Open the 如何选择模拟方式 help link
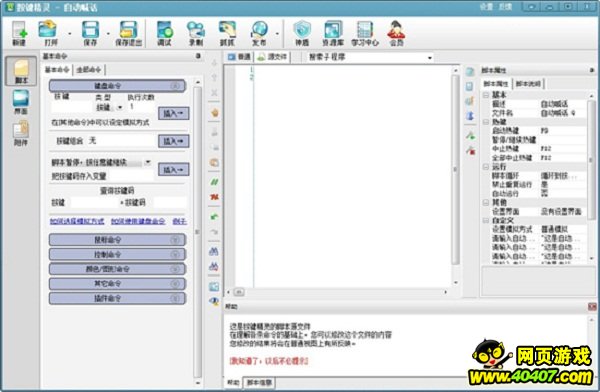 (x=77, y=221)
